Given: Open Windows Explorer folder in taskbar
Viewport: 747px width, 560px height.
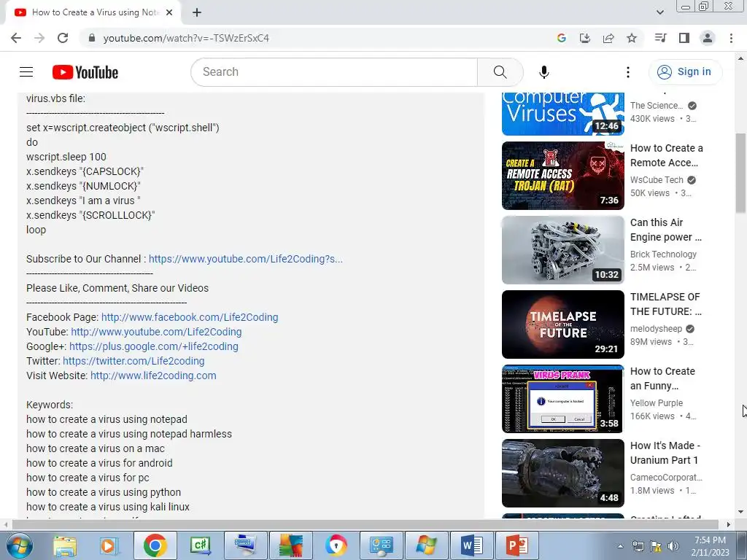Looking at the screenshot, I should click(x=64, y=545).
